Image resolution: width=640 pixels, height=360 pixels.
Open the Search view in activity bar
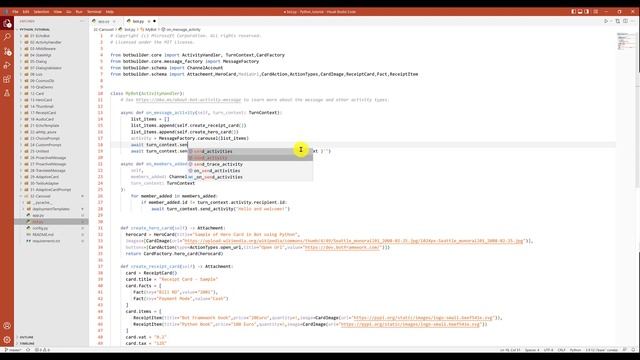[x=7, y=37]
